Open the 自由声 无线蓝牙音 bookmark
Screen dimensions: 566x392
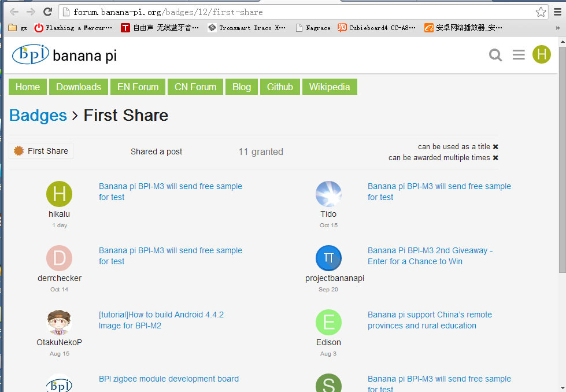160,28
